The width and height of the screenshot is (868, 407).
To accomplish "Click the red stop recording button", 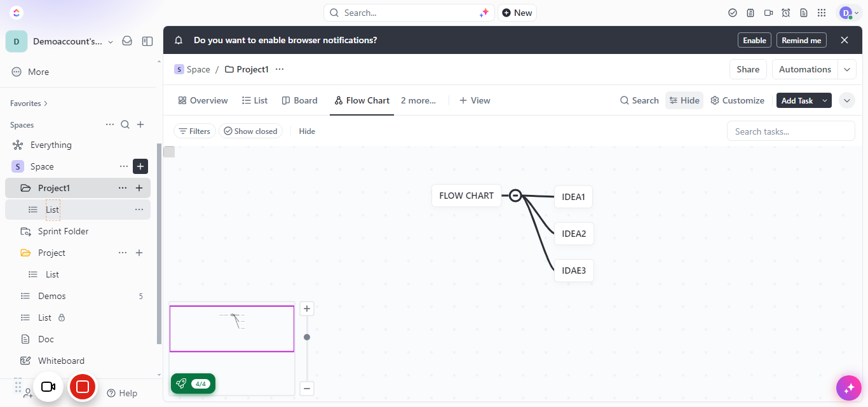I will pos(83,387).
